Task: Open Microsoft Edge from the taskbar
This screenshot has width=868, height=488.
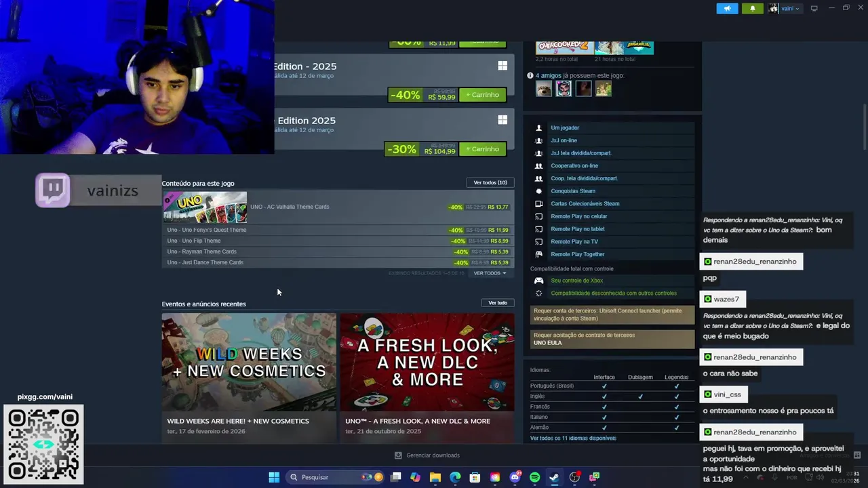Action: 455,477
